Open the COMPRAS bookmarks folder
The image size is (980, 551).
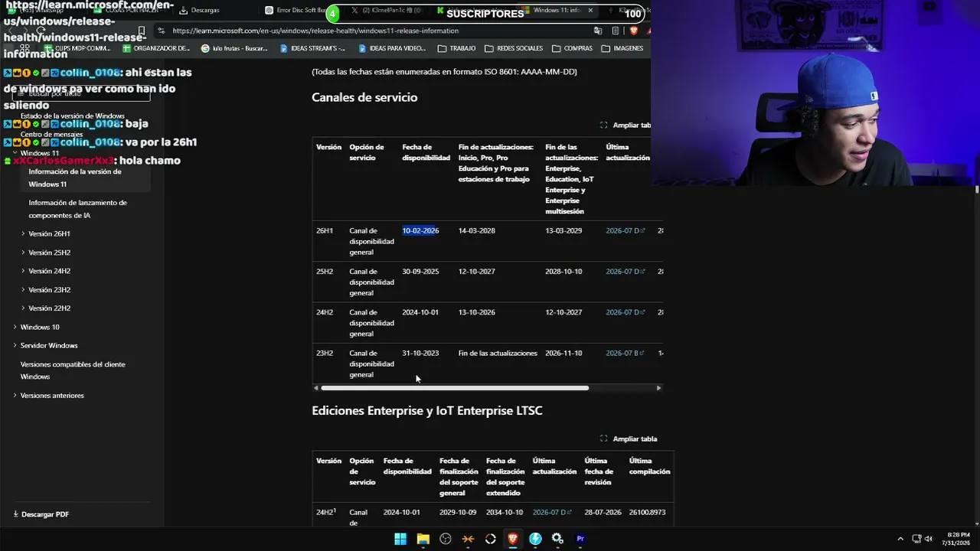(x=572, y=48)
